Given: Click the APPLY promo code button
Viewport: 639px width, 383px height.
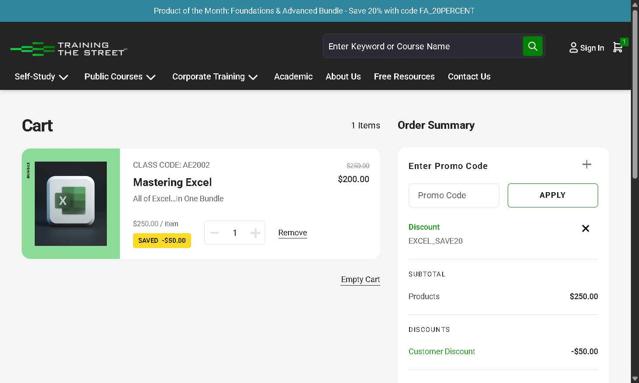Looking at the screenshot, I should tap(553, 195).
